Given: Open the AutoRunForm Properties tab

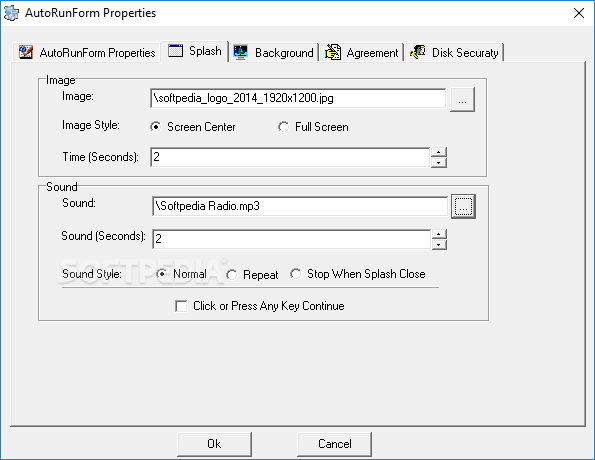Looking at the screenshot, I should [87, 52].
